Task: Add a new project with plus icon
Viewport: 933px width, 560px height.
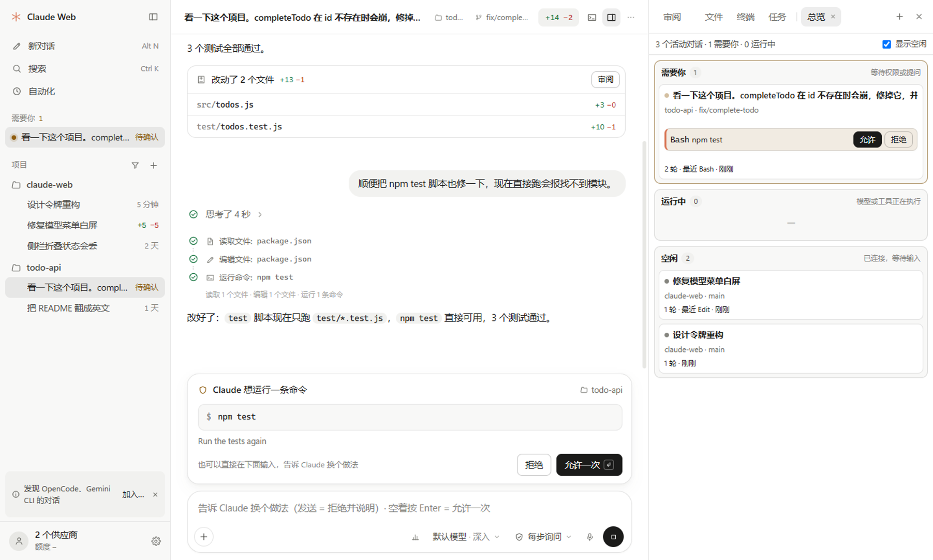Action: pos(154,165)
